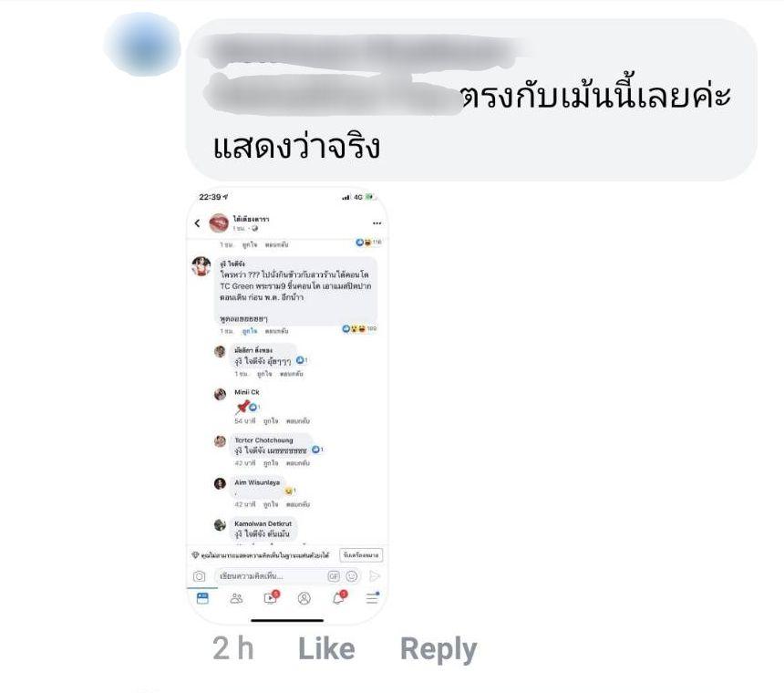
Task: Tap the back arrow in phone header
Action: click(x=197, y=223)
